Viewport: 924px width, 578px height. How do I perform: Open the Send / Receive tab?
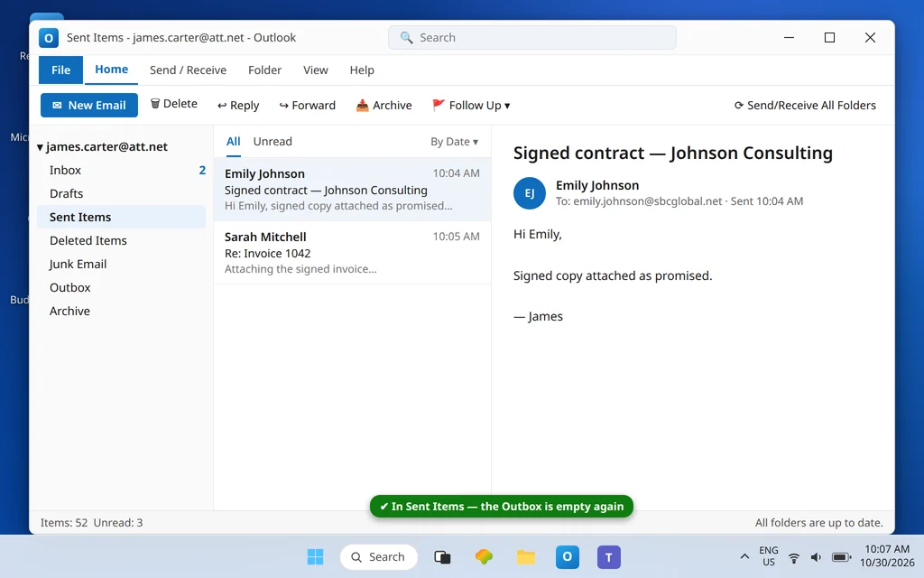coord(188,70)
